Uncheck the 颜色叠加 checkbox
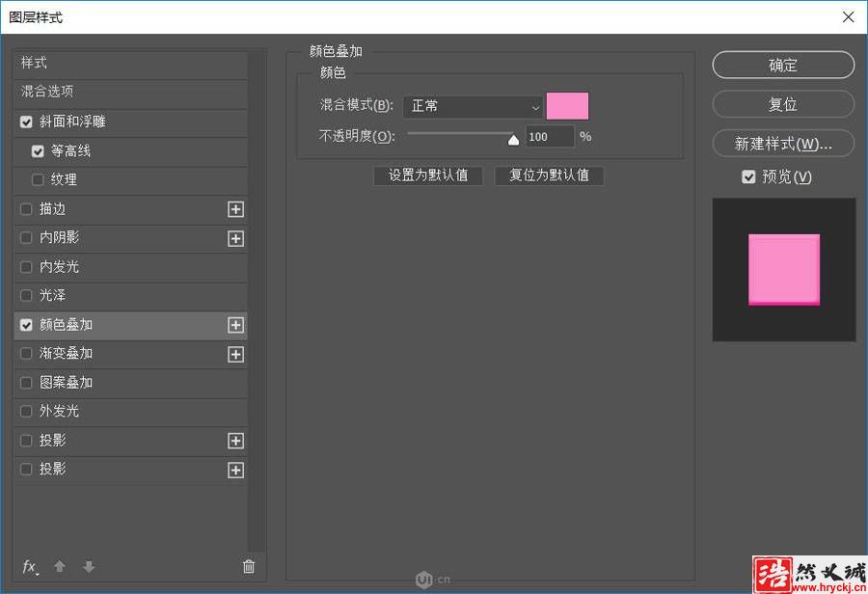Image resolution: width=868 pixels, height=594 pixels. pos(26,325)
